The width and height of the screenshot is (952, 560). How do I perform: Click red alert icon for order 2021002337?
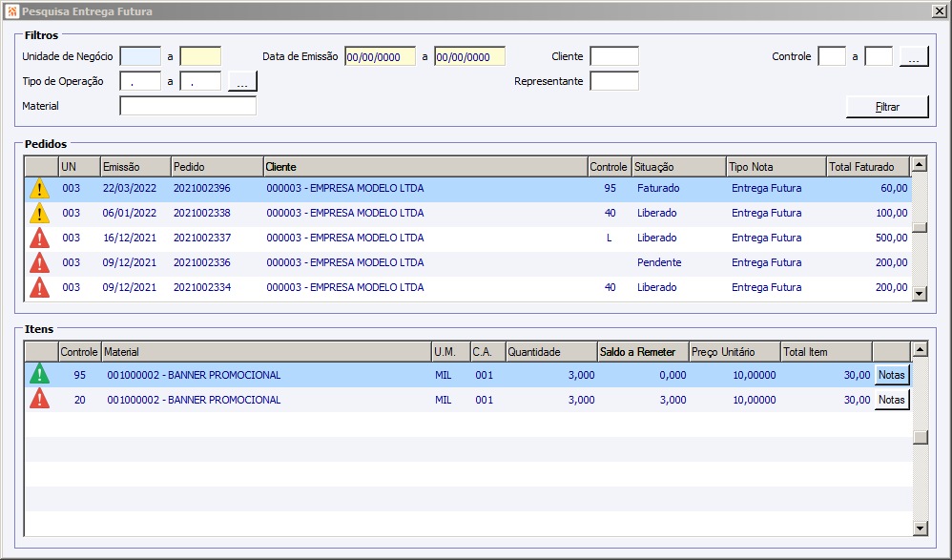tap(39, 239)
